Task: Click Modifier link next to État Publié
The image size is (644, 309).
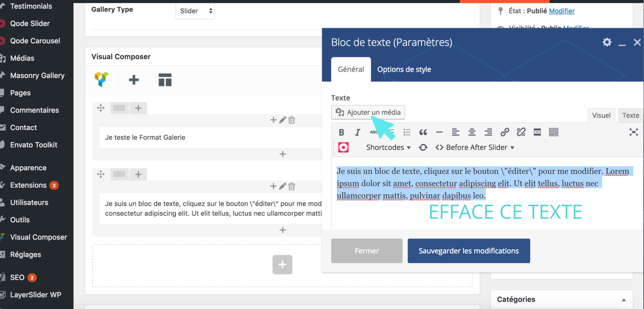Action: pos(562,11)
